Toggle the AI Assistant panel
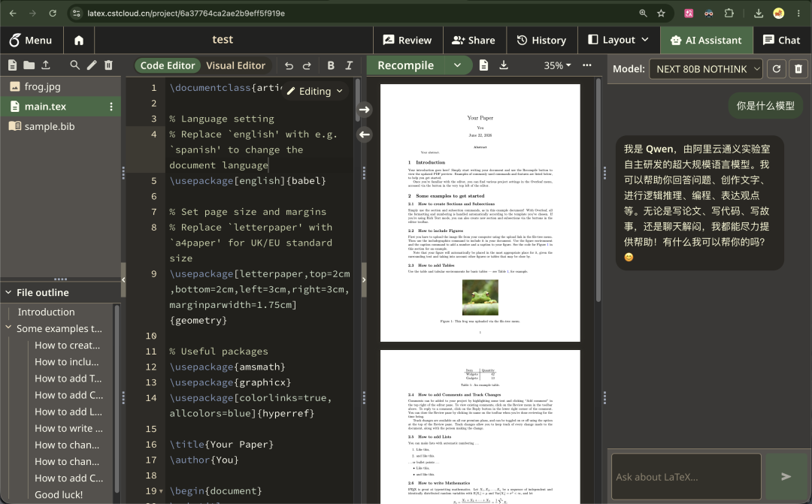This screenshot has width=812, height=504. (706, 41)
